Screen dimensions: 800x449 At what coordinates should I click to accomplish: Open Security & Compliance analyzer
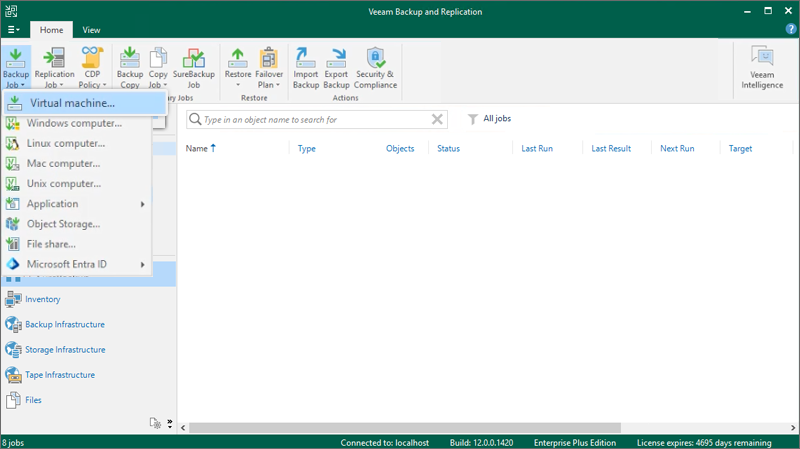tap(376, 67)
